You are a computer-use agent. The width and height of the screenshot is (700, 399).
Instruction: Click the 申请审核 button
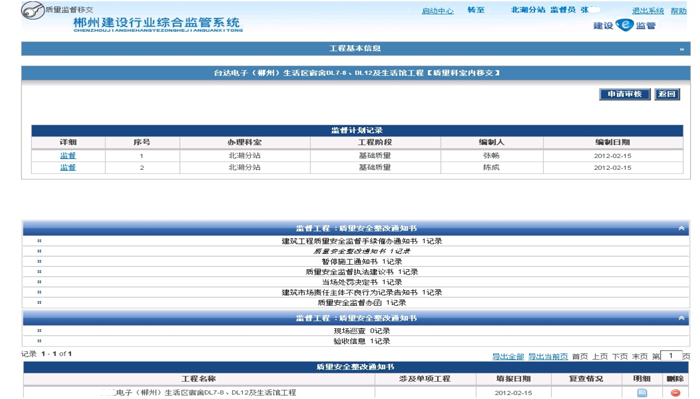click(x=625, y=94)
